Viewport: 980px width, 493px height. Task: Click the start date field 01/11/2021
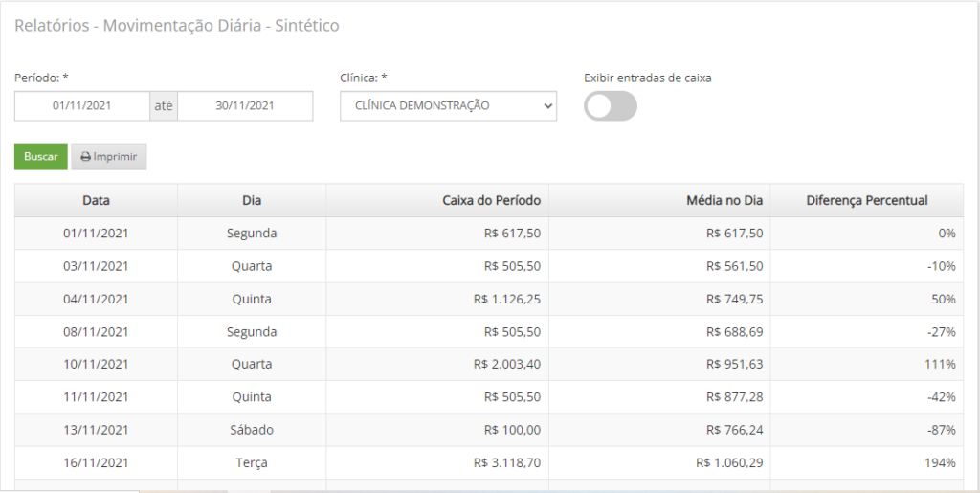tap(82, 105)
